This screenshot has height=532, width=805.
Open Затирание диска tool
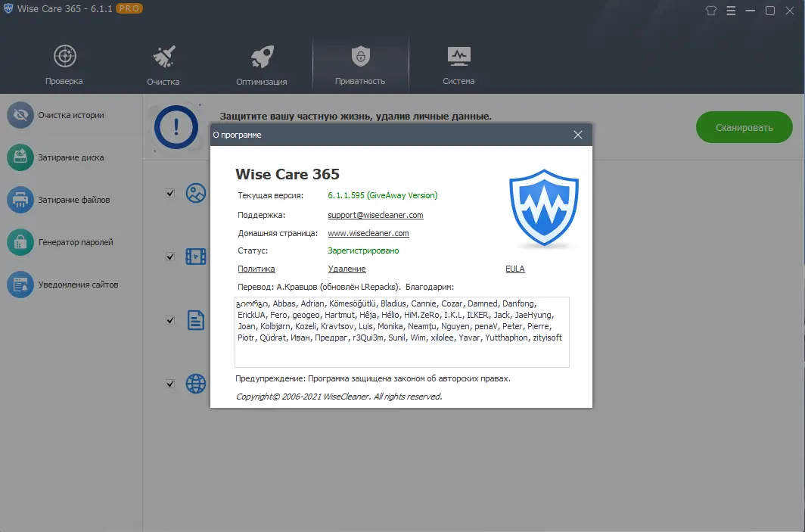(x=67, y=157)
